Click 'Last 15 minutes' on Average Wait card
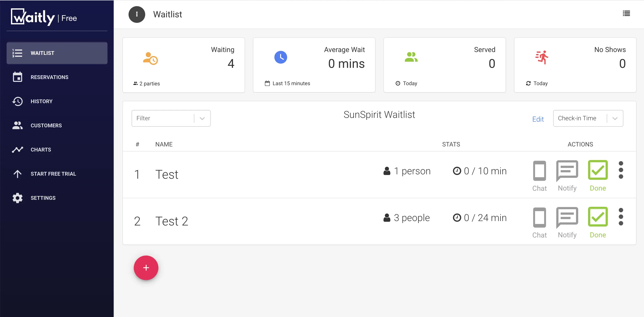Image resolution: width=644 pixels, height=317 pixels. pyautogui.click(x=287, y=83)
